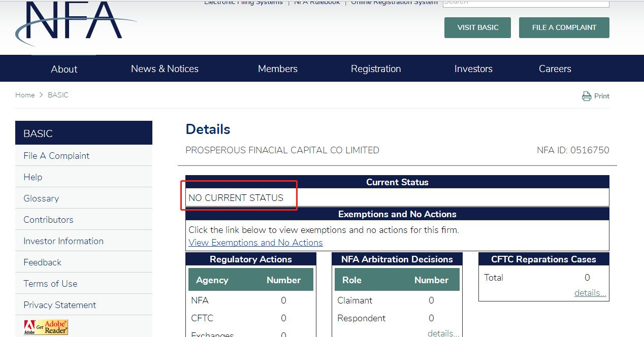Open details under NFA Arbitration Decisions

coord(443,333)
